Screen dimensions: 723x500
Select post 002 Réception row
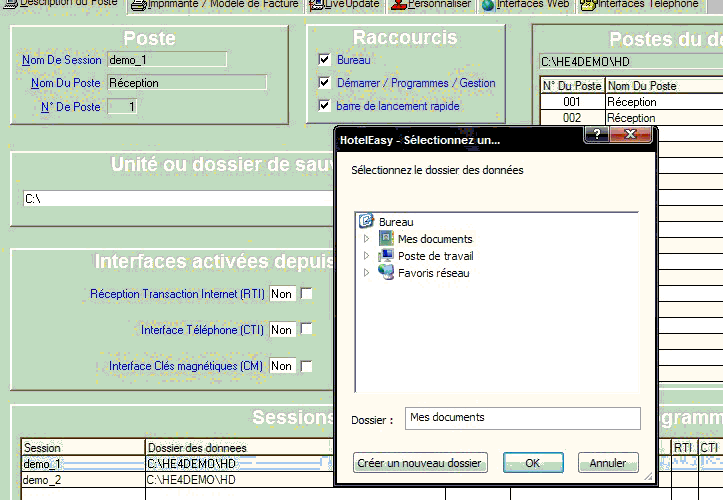click(631, 117)
